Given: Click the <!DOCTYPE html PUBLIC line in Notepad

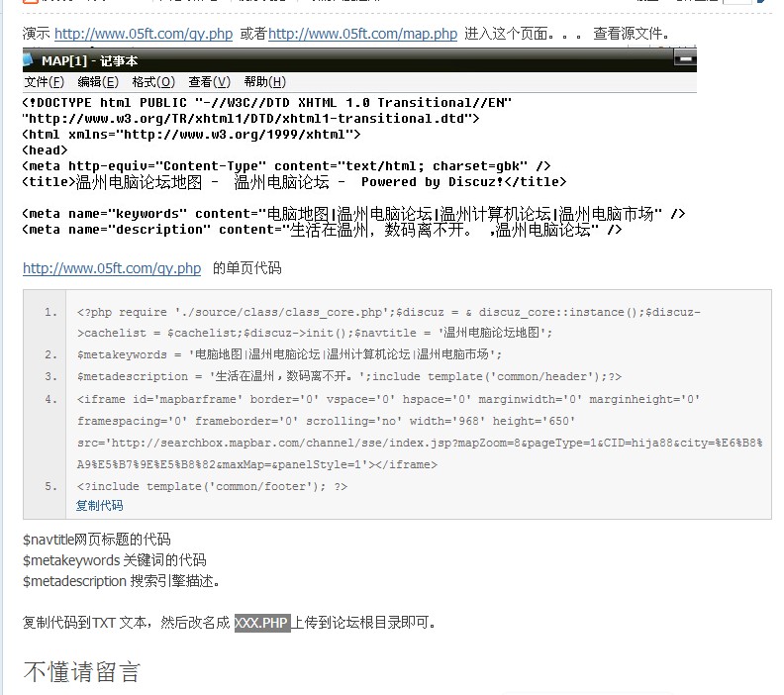Looking at the screenshot, I should tap(267, 103).
